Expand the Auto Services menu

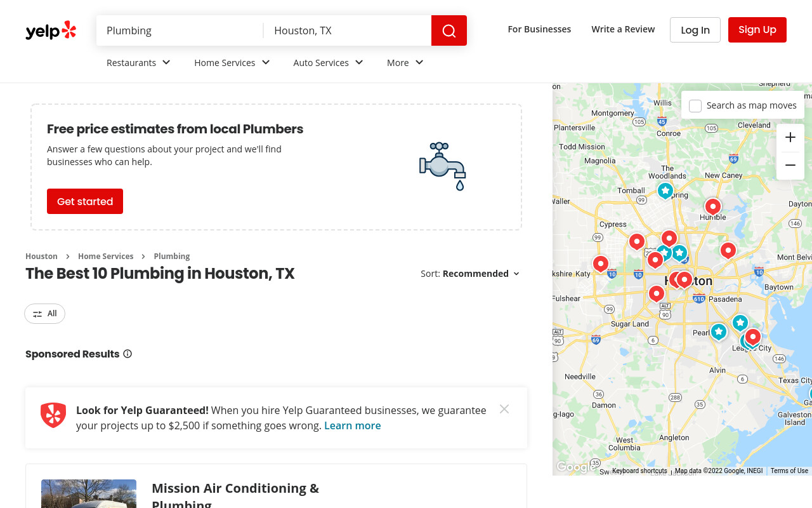click(x=328, y=62)
